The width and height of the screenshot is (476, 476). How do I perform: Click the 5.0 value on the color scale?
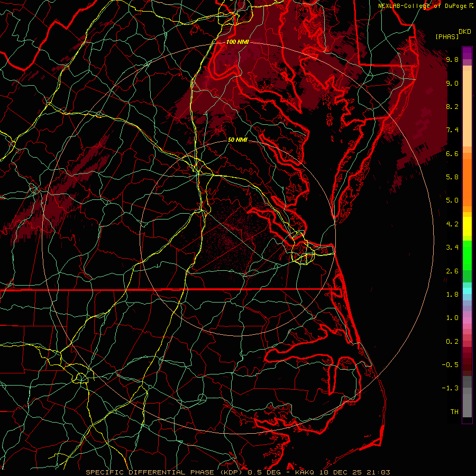[x=452, y=200]
